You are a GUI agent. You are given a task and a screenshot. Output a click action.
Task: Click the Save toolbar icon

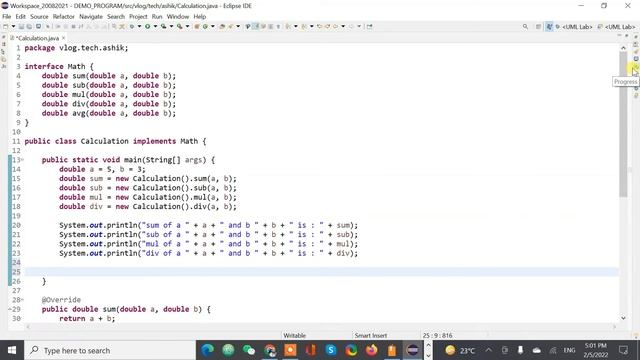(x=21, y=27)
